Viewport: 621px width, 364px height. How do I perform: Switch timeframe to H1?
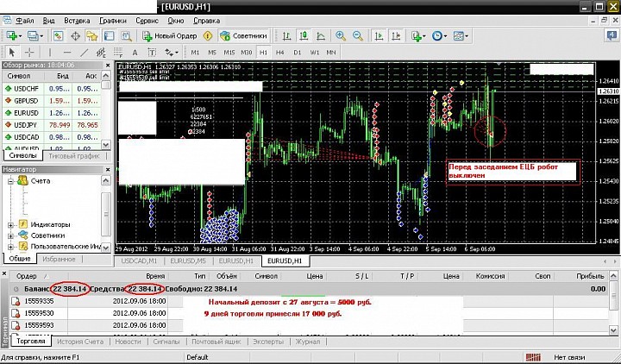pyautogui.click(x=263, y=53)
